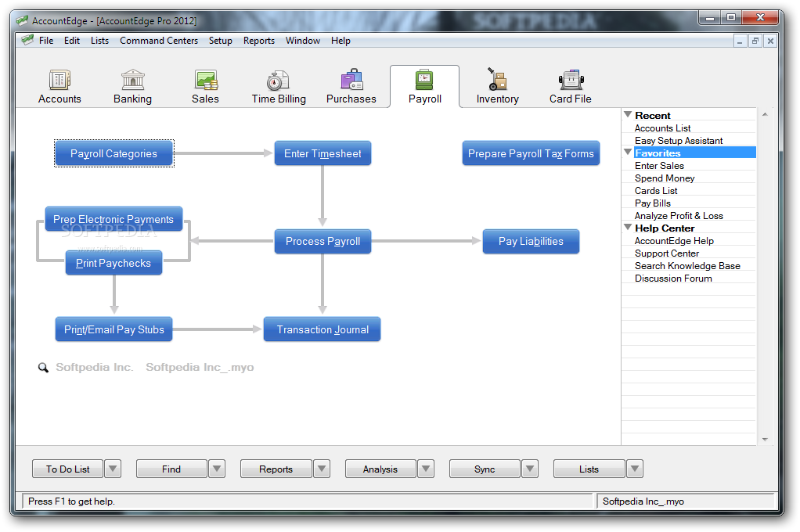The width and height of the screenshot is (800, 532).
Task: Collapse the Favorites section triangle
Action: click(x=628, y=152)
